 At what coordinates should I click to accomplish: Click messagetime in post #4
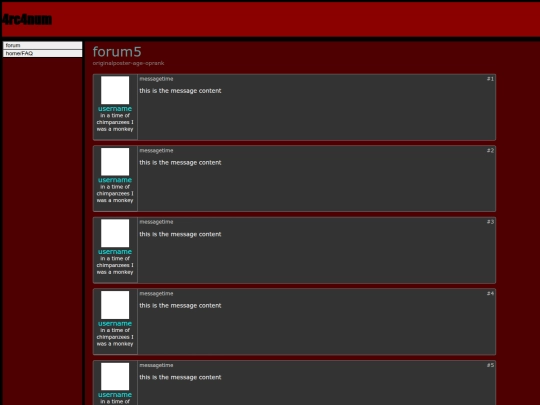(x=156, y=293)
